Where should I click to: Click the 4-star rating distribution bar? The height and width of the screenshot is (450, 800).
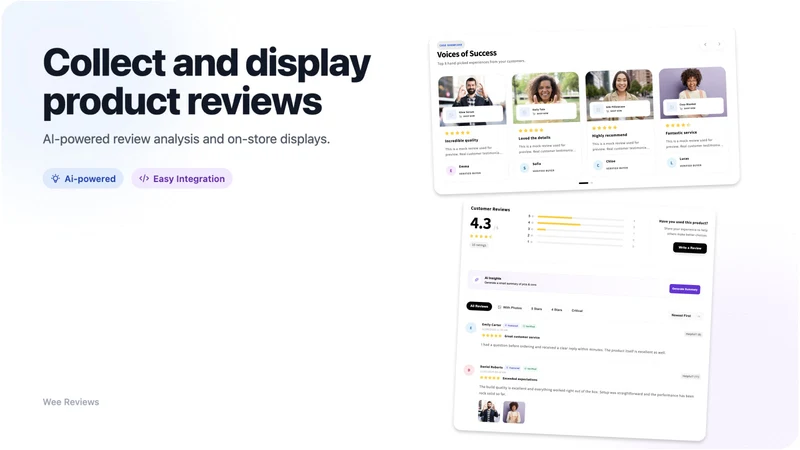click(580, 224)
